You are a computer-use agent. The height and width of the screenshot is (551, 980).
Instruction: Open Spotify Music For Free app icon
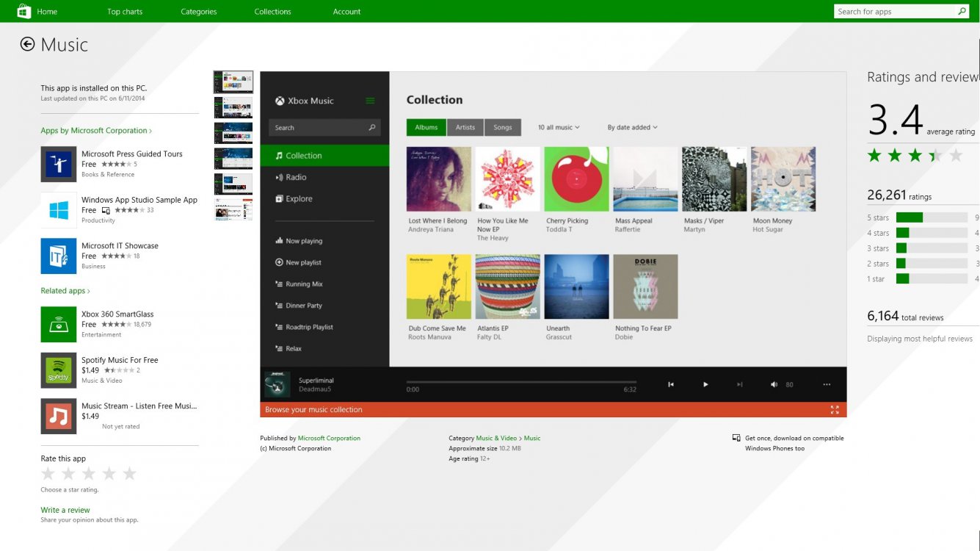coord(59,370)
